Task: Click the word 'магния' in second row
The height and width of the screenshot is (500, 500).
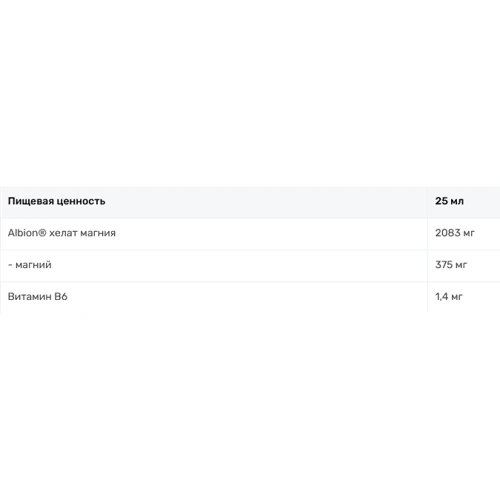Action: [98, 233]
